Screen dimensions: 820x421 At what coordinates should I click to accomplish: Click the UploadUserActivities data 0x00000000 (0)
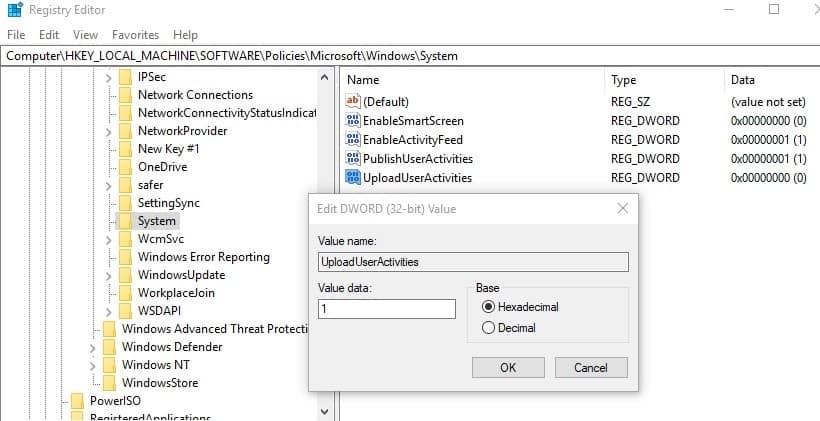(769, 178)
